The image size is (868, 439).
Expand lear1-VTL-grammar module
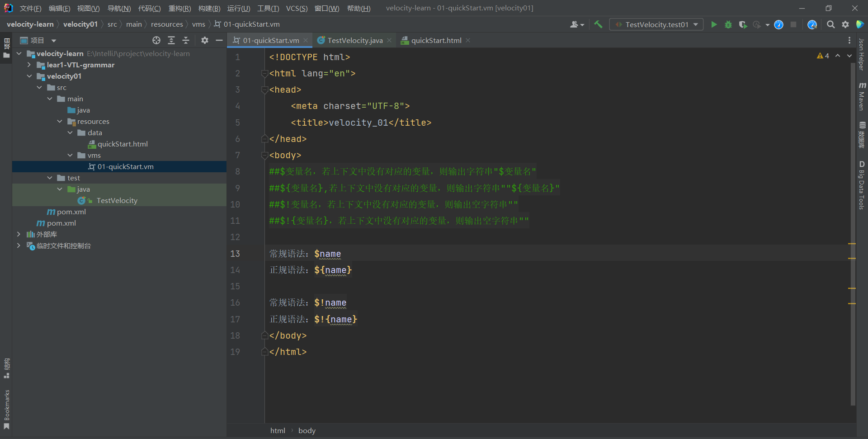29,65
